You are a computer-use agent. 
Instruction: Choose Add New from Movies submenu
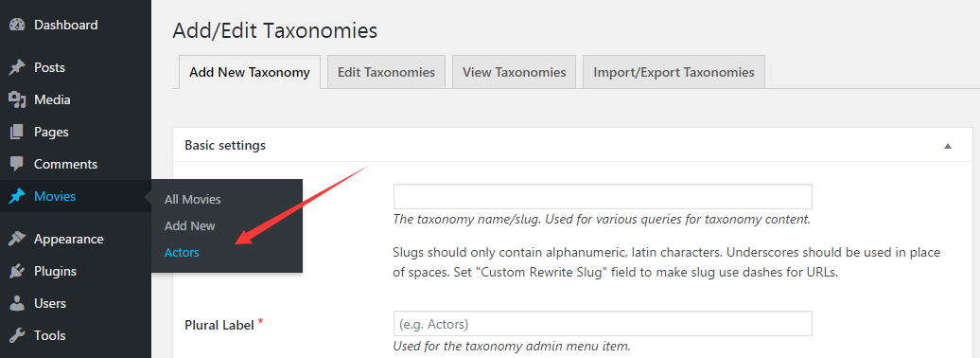coord(190,226)
